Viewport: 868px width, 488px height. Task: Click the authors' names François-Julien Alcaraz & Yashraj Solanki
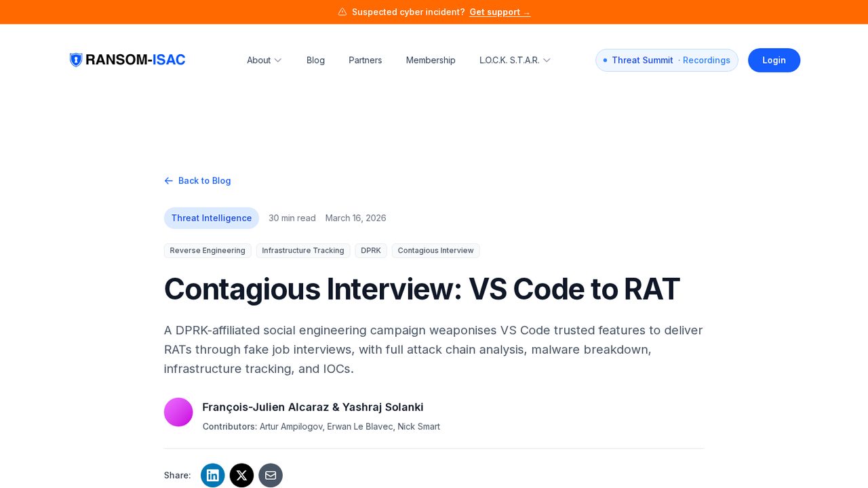313,407
